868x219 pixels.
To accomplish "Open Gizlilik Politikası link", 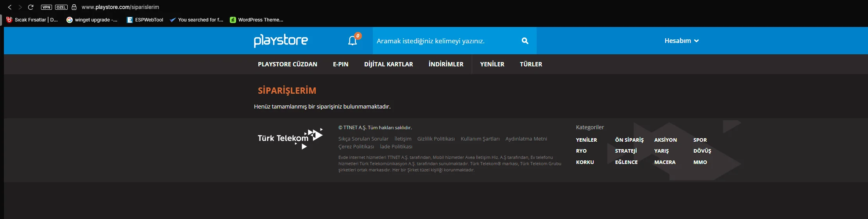I will pos(436,139).
